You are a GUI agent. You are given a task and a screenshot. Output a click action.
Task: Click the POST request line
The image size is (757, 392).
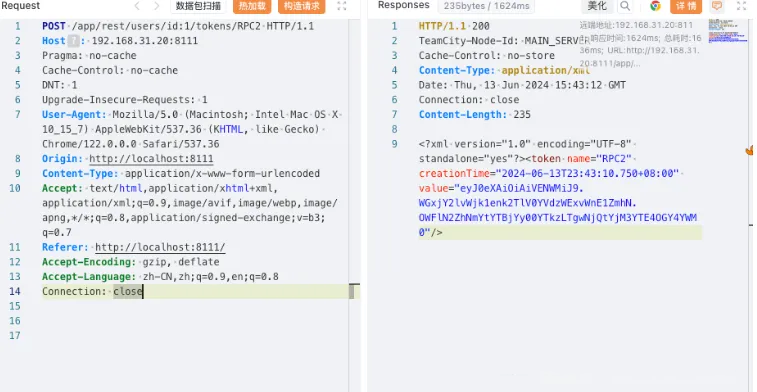(178, 26)
